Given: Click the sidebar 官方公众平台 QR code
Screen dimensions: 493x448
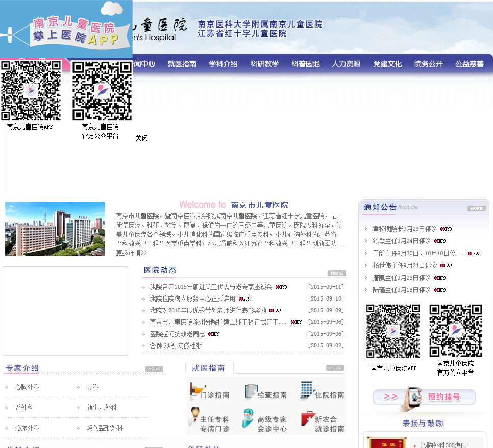Looking at the screenshot, I should tap(456, 331).
